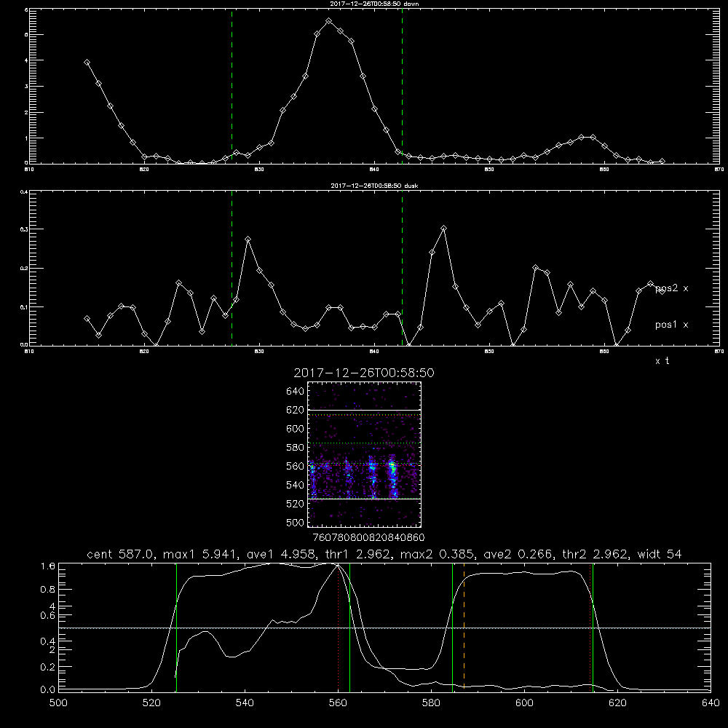Click the 'thr2 2.962' value
Image resolution: width=728 pixels, height=728 pixels.
596,554
